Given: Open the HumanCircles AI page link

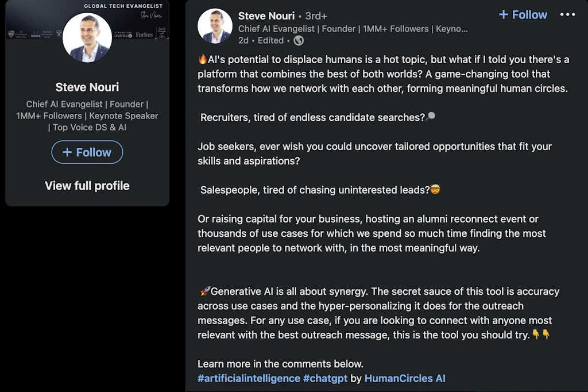Looking at the screenshot, I should pyautogui.click(x=407, y=378).
